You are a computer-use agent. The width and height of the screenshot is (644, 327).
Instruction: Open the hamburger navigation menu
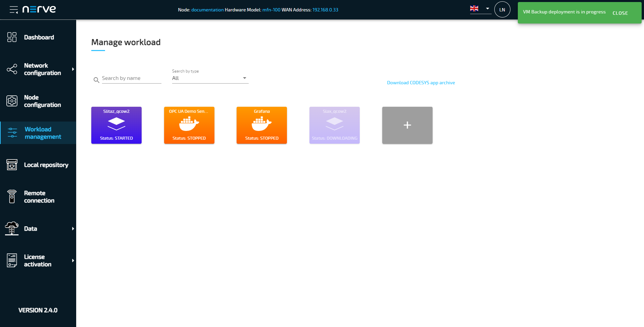(x=14, y=9)
